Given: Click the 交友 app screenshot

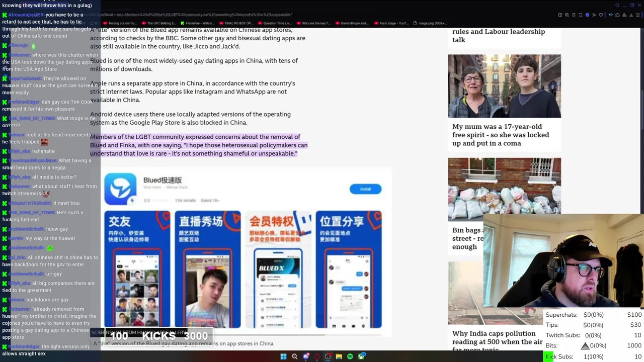Looking at the screenshot, I should point(137,269).
